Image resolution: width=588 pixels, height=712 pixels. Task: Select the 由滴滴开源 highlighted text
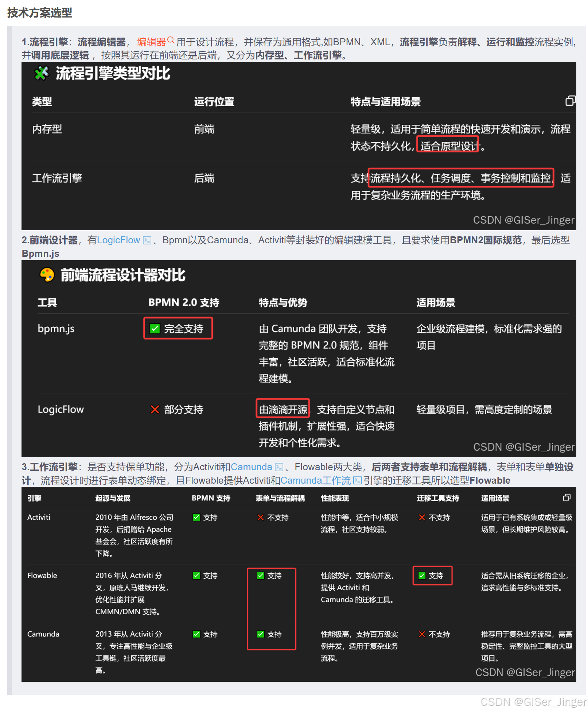point(283,409)
